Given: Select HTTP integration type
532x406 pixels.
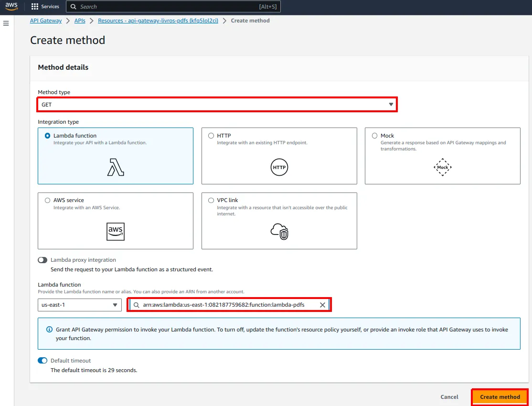Looking at the screenshot, I should [x=211, y=136].
